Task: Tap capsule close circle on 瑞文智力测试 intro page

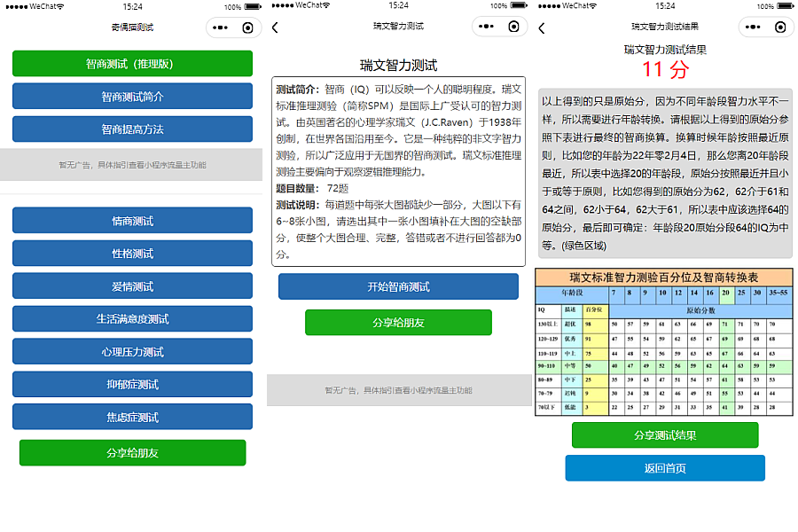Action: point(513,27)
